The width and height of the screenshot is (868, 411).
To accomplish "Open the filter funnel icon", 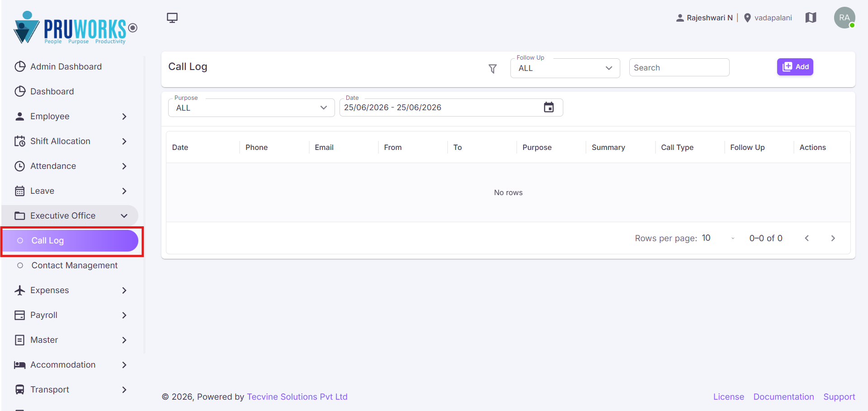I will pyautogui.click(x=493, y=69).
